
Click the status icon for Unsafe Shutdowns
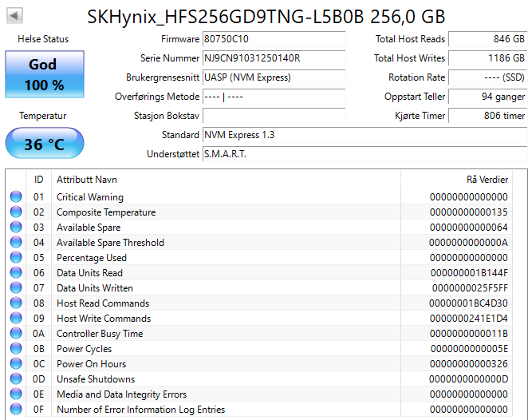[16, 379]
